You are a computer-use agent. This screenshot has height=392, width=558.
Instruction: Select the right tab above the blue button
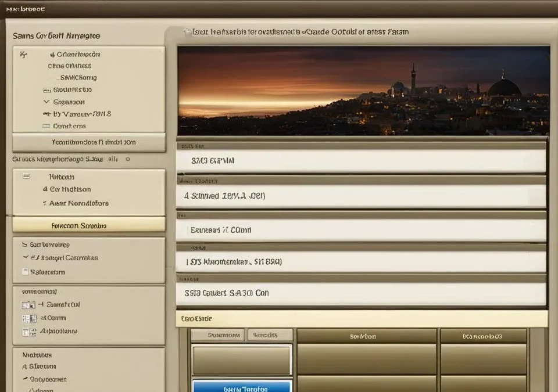click(270, 335)
